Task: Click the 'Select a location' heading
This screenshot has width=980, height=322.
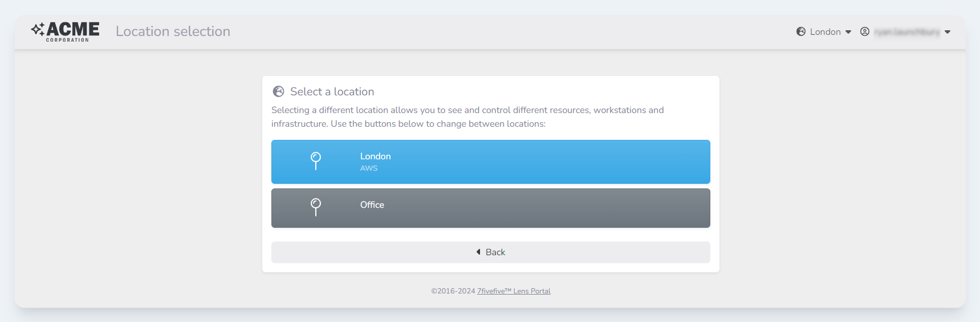Action: (332, 91)
